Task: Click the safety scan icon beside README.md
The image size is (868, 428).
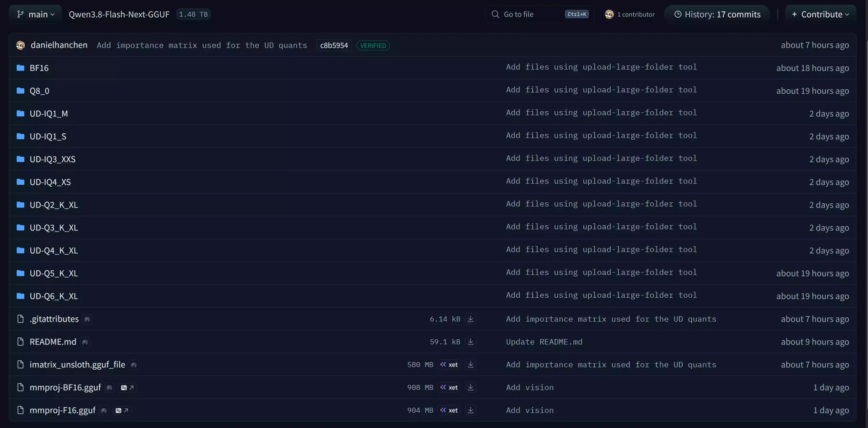Action: (85, 342)
